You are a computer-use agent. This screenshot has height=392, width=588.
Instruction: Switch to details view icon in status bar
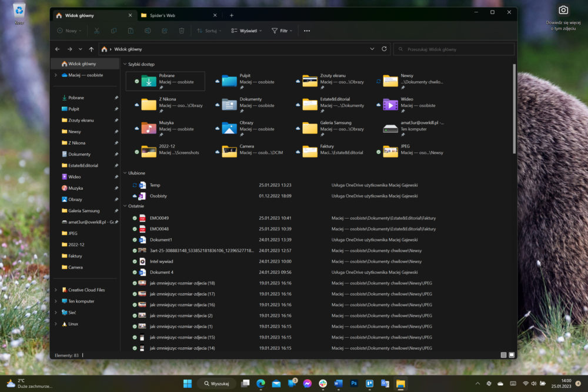[504, 355]
